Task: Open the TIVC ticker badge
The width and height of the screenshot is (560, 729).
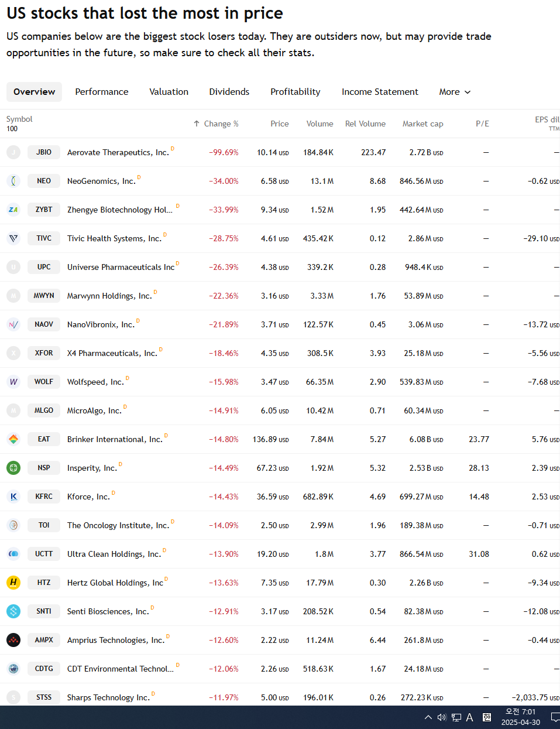Action: coord(44,238)
